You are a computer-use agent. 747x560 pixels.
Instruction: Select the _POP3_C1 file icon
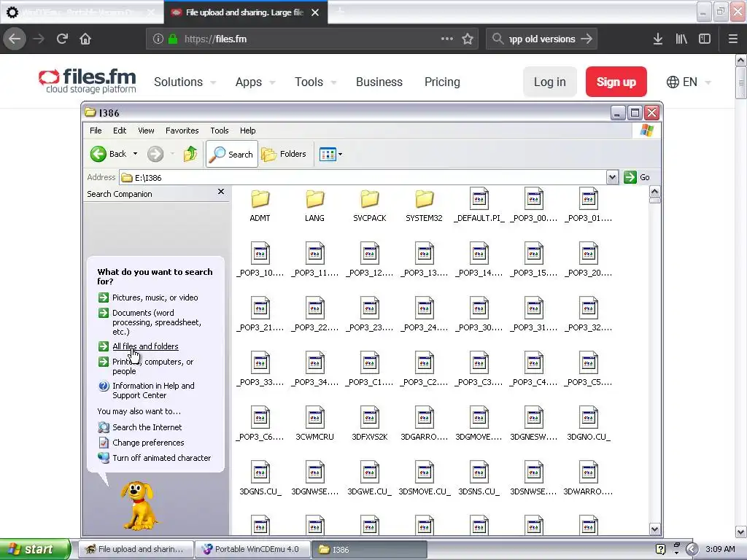click(370, 362)
